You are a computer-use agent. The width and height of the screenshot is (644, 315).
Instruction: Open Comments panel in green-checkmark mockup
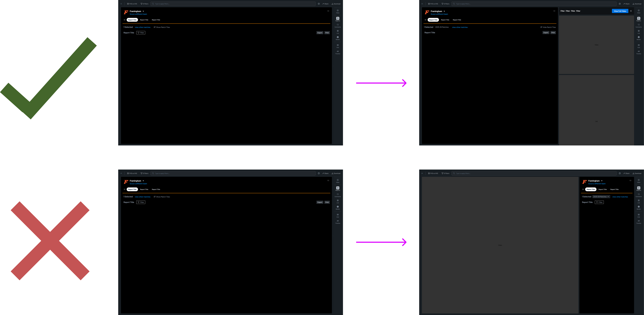(338, 26)
